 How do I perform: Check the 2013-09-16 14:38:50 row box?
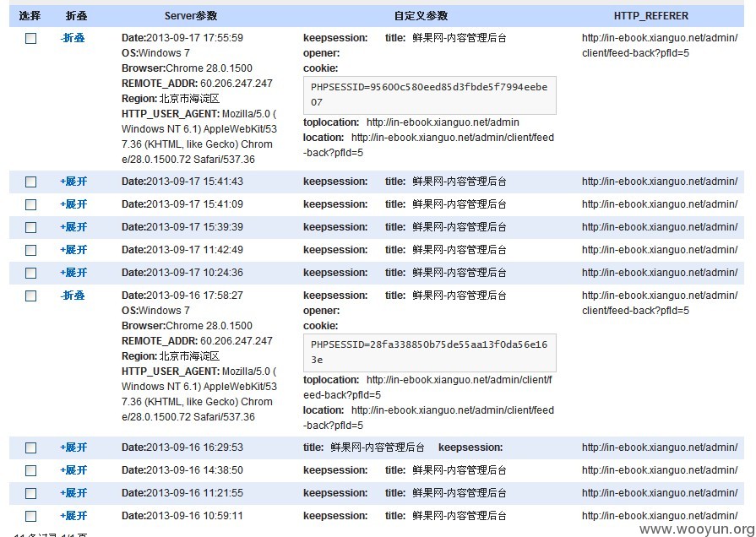(30, 470)
